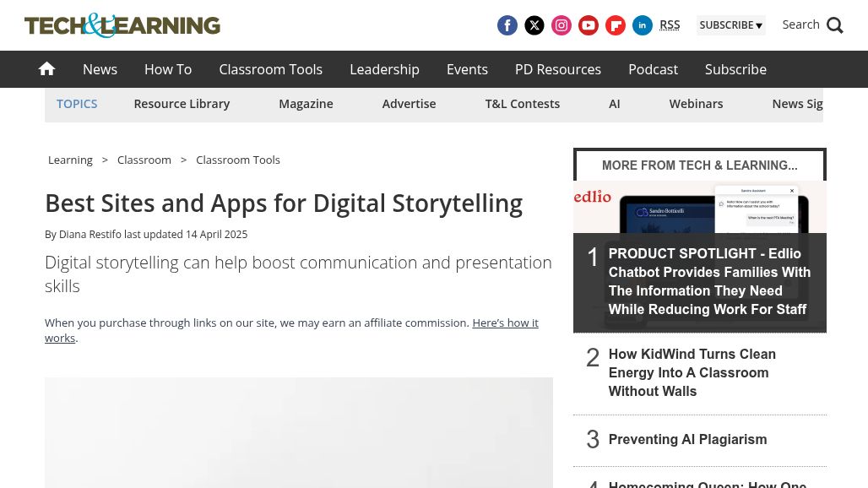Screen dimensions: 868x488
Task: Open the Resource Library topic
Action: (x=182, y=104)
